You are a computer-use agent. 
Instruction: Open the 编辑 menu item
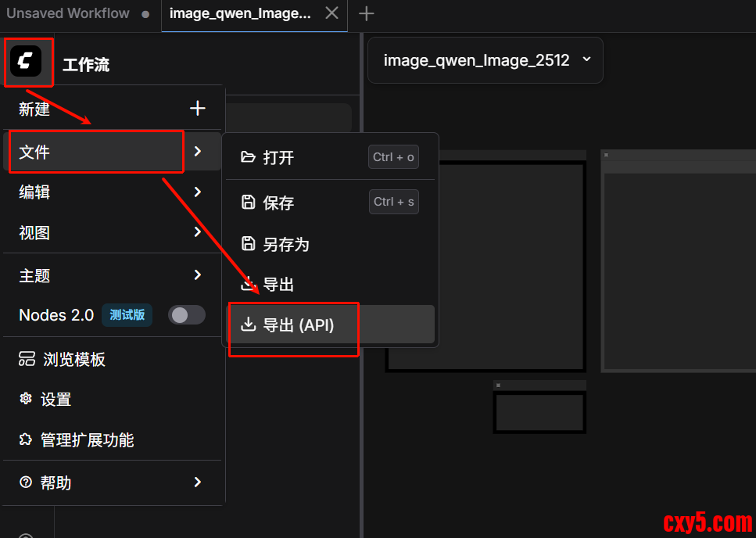click(112, 192)
